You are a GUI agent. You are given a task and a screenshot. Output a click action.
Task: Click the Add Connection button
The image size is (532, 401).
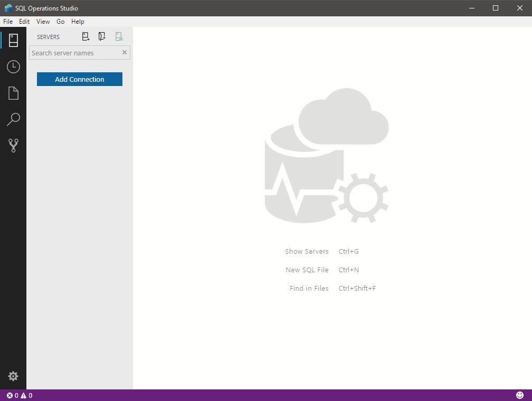80,79
